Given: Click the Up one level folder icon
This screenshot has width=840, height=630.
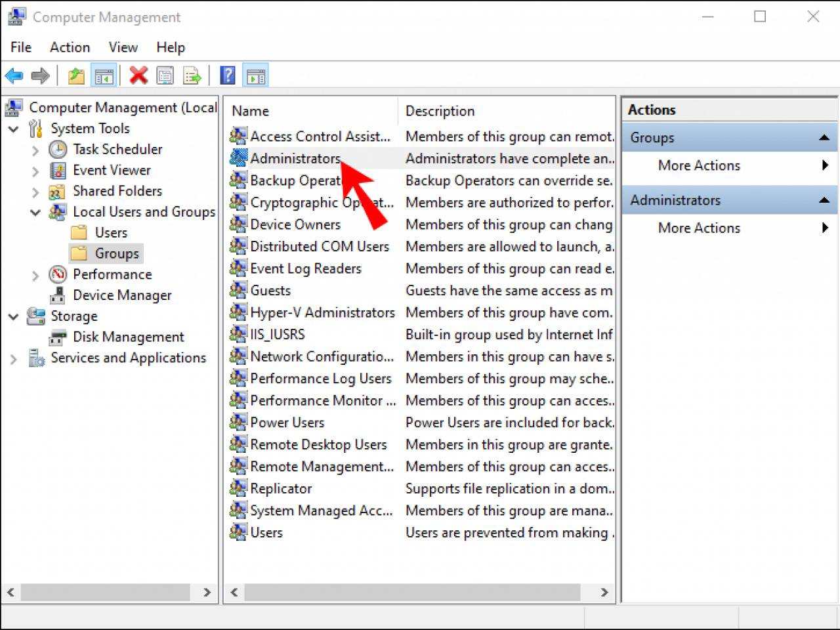Looking at the screenshot, I should [76, 75].
